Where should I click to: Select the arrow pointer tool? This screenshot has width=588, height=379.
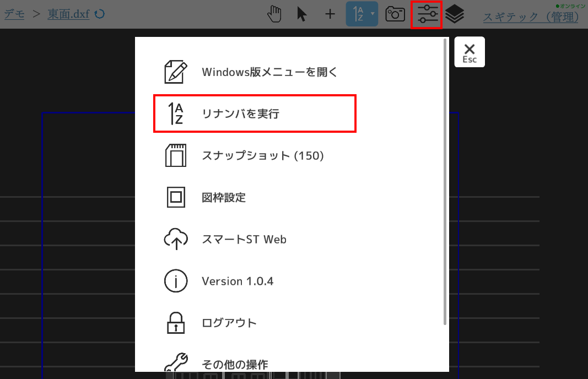(x=301, y=14)
